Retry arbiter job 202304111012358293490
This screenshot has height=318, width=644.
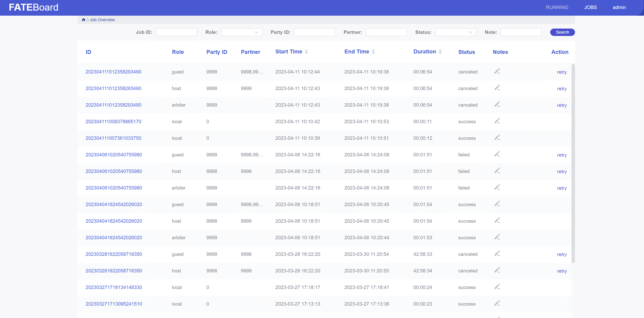point(561,105)
